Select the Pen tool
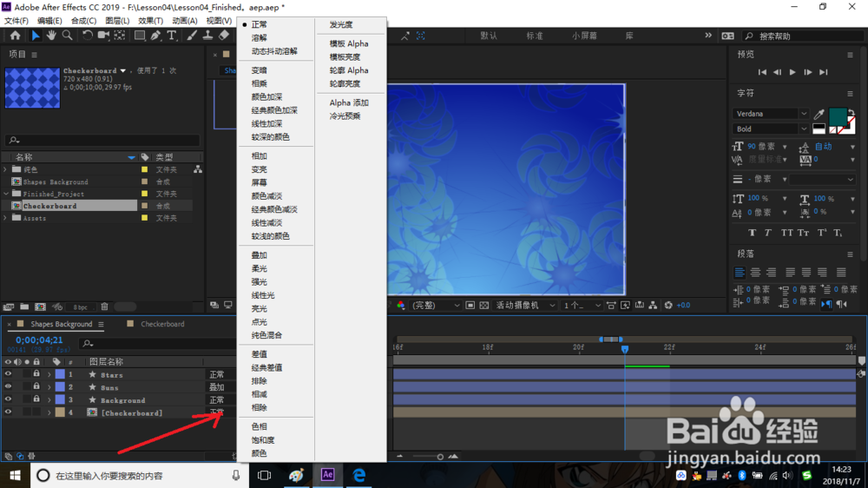The width and height of the screenshot is (868, 488). 155,36
